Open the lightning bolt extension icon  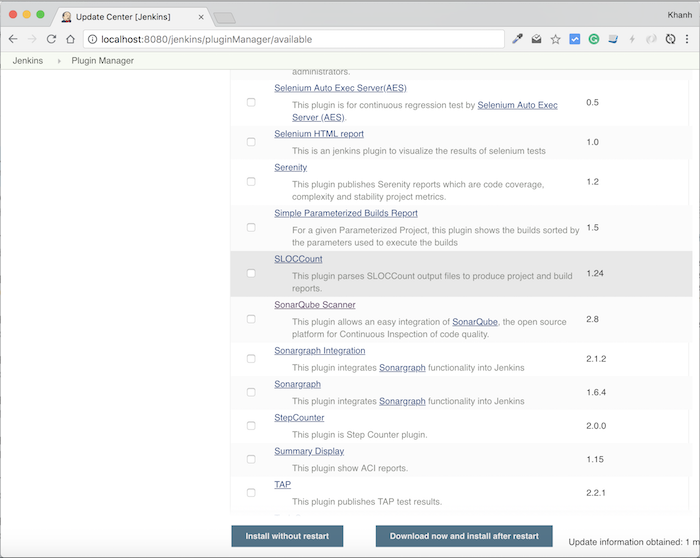tap(632, 39)
